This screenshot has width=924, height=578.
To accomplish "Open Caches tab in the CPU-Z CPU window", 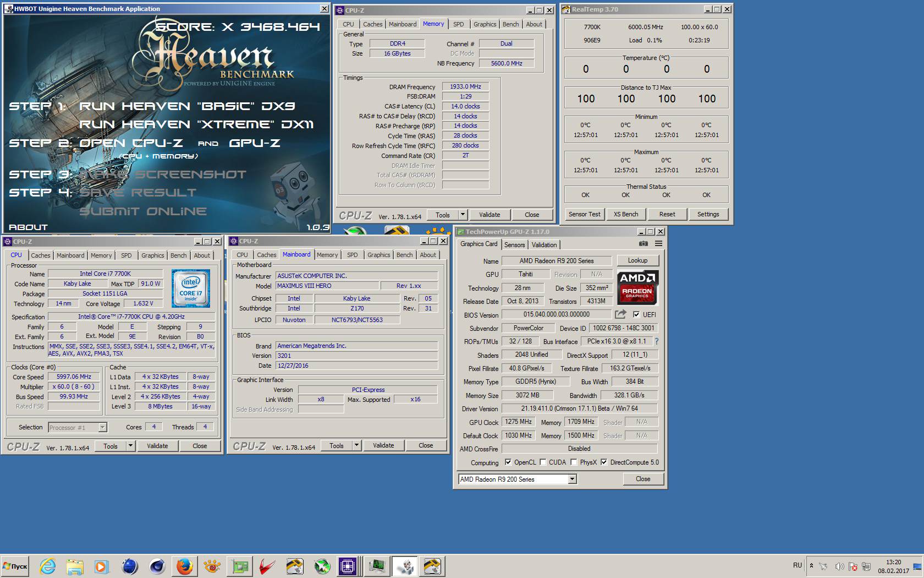I will pos(40,255).
